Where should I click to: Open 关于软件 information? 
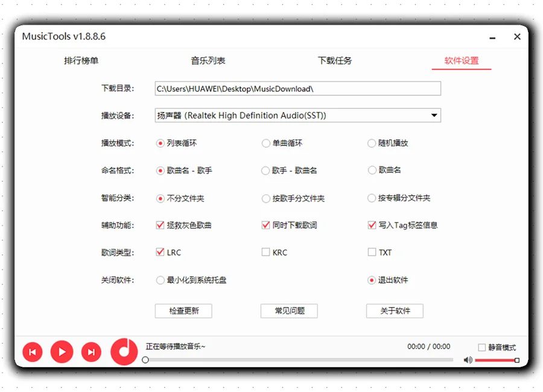(x=395, y=311)
